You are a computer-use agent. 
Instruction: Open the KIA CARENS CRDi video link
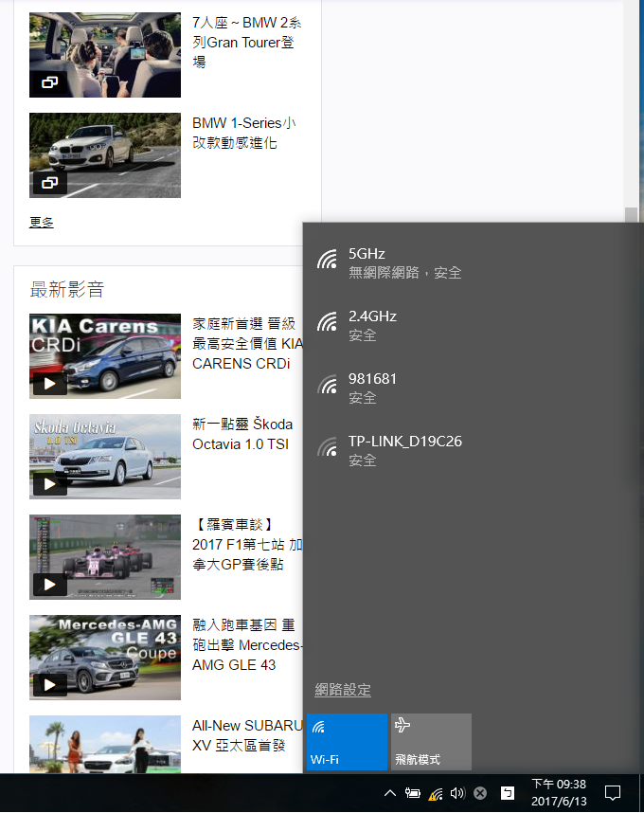click(x=247, y=343)
